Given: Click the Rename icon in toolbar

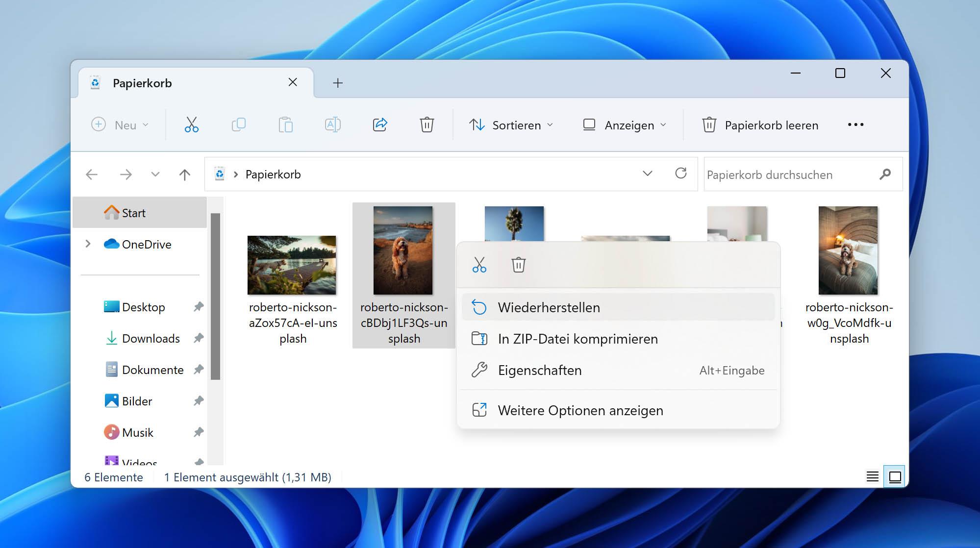Looking at the screenshot, I should click(x=332, y=125).
